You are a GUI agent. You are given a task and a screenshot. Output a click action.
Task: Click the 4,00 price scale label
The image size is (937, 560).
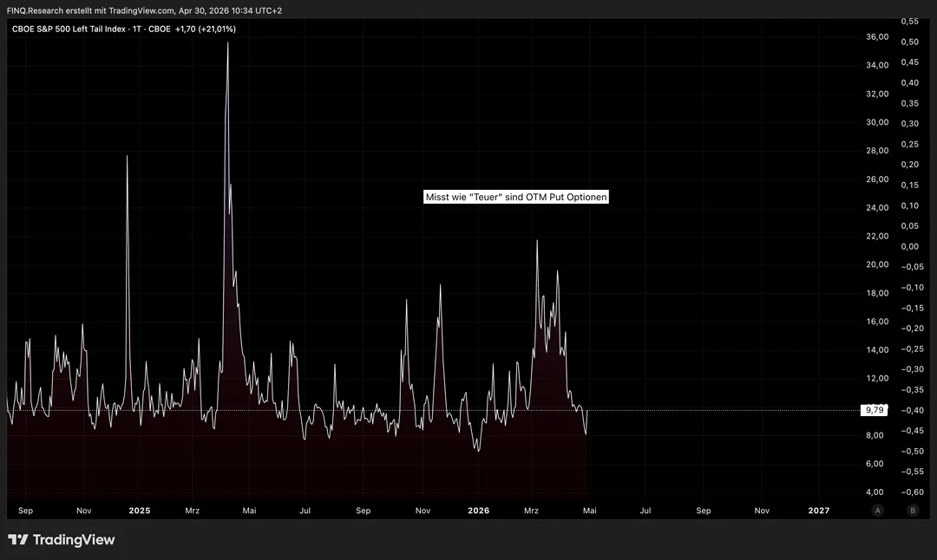click(x=877, y=492)
